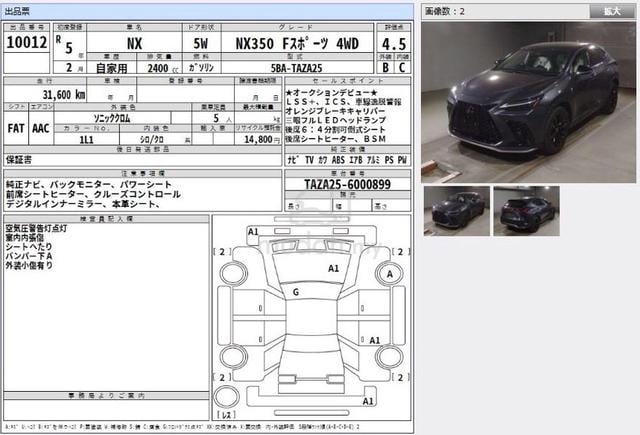This screenshot has width=640, height=435.
Task: Click the 4.5 evaluation score
Action: 394,44
